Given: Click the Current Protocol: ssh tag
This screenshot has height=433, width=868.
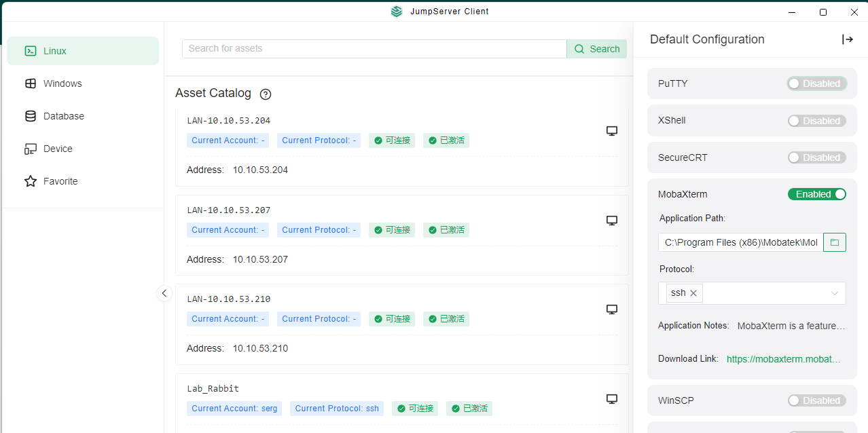Looking at the screenshot, I should pyautogui.click(x=337, y=409).
